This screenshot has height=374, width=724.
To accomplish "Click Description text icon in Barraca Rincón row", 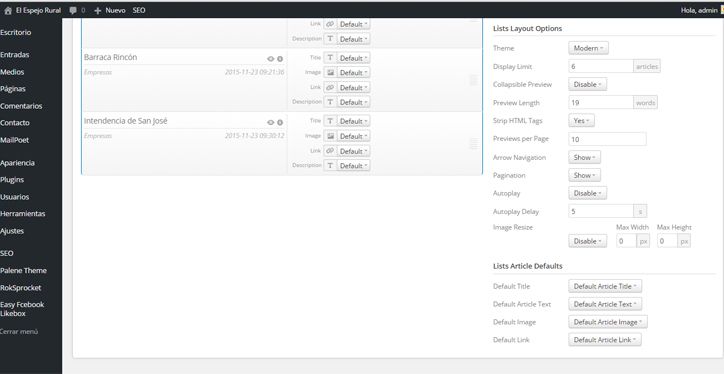I will tap(330, 102).
